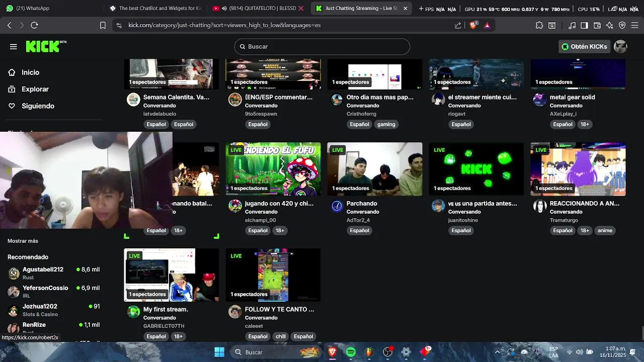This screenshot has height=362, width=644.
Task: Open channel elchampi_00
Action: (x=260, y=220)
